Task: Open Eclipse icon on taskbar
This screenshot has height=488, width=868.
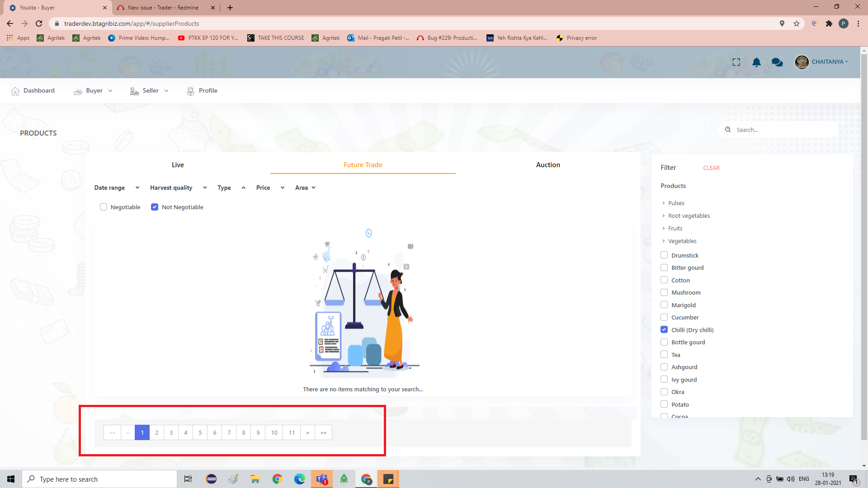Action: coord(211,479)
